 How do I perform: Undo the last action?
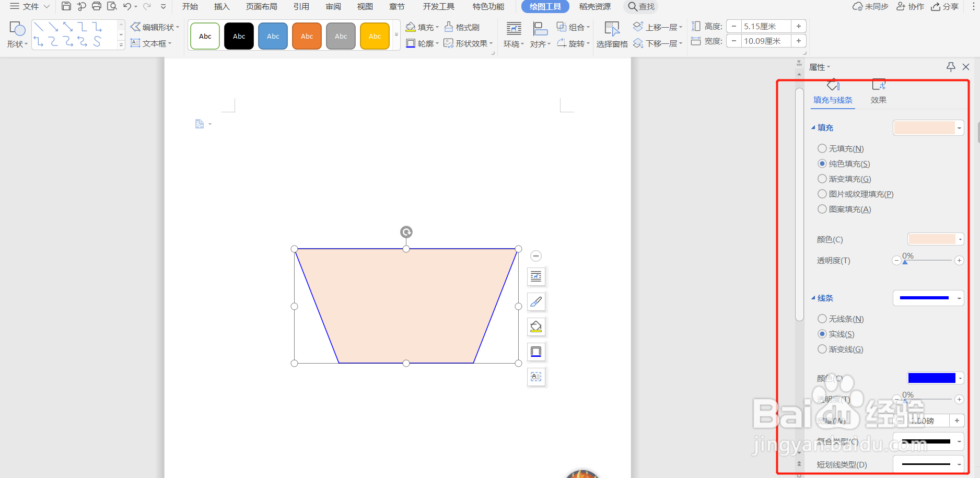(x=127, y=6)
